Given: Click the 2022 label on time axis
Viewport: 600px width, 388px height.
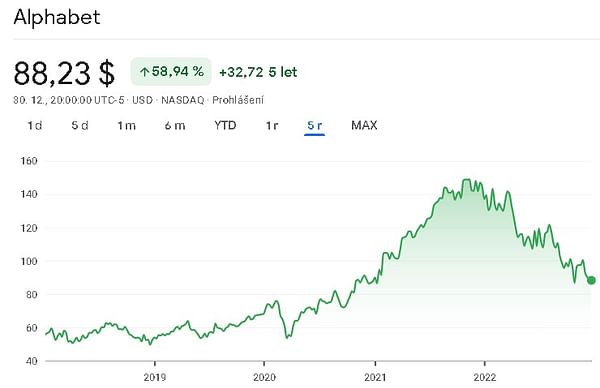Looking at the screenshot, I should pos(484,377).
